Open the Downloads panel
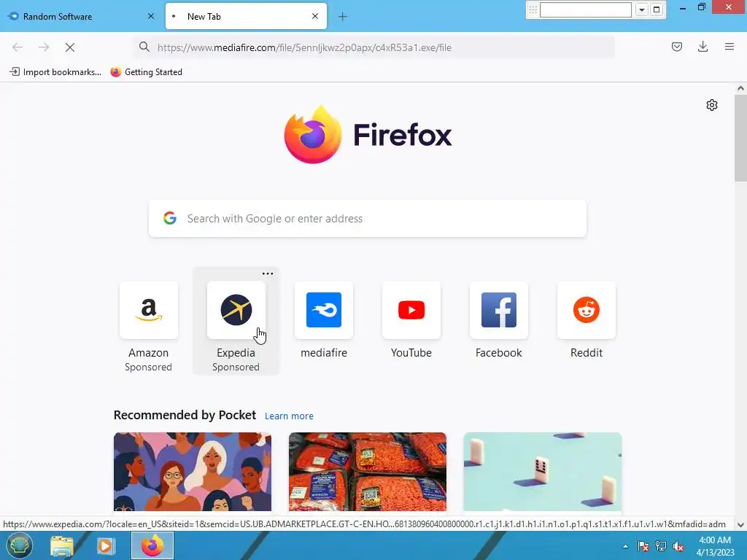747x560 pixels. tap(703, 47)
